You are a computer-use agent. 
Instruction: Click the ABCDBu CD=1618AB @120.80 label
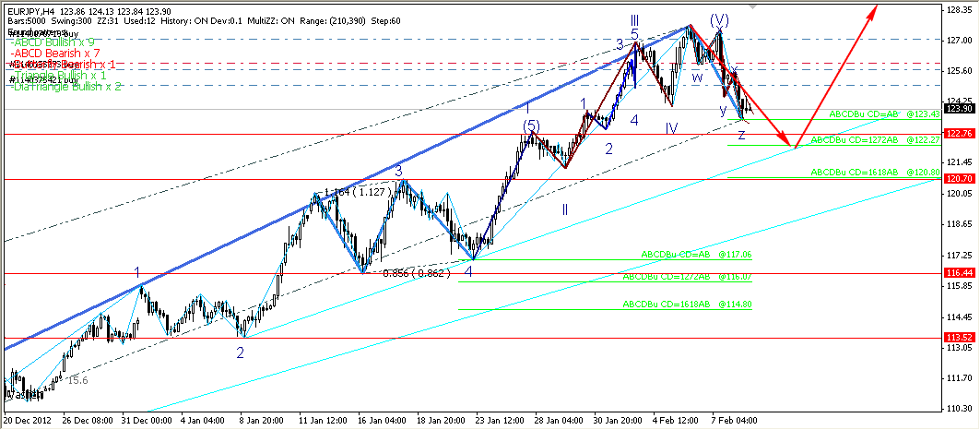click(x=875, y=173)
